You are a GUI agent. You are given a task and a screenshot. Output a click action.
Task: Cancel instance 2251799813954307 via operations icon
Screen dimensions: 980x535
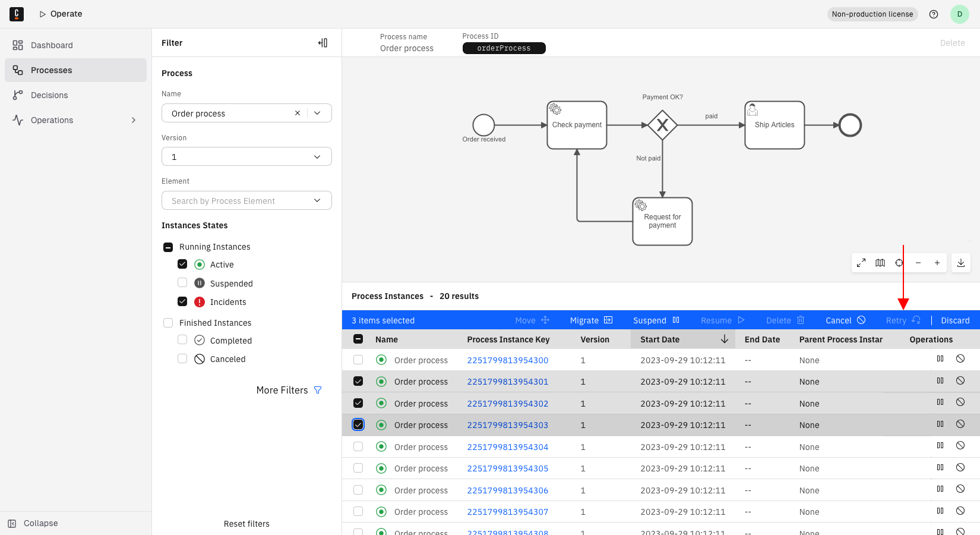tap(960, 511)
